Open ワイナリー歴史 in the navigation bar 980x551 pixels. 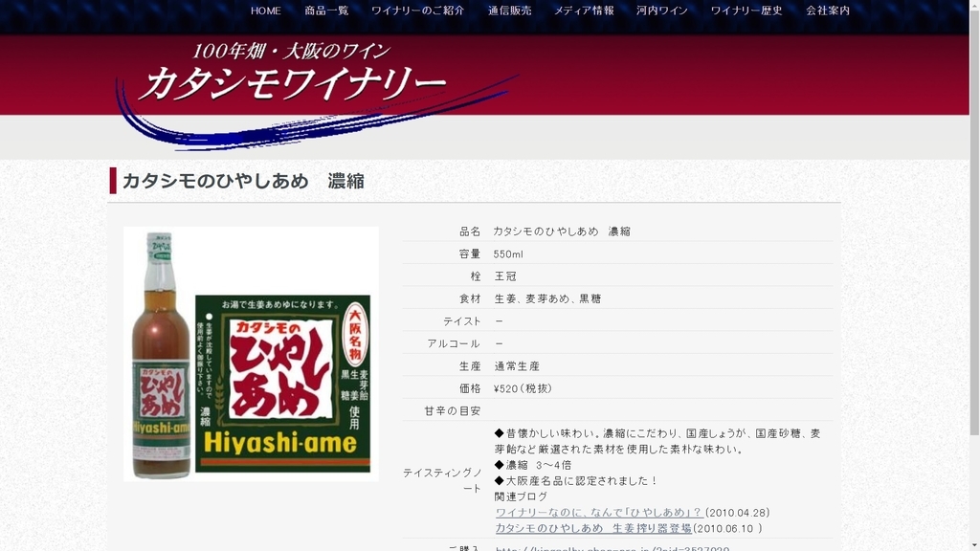click(746, 11)
